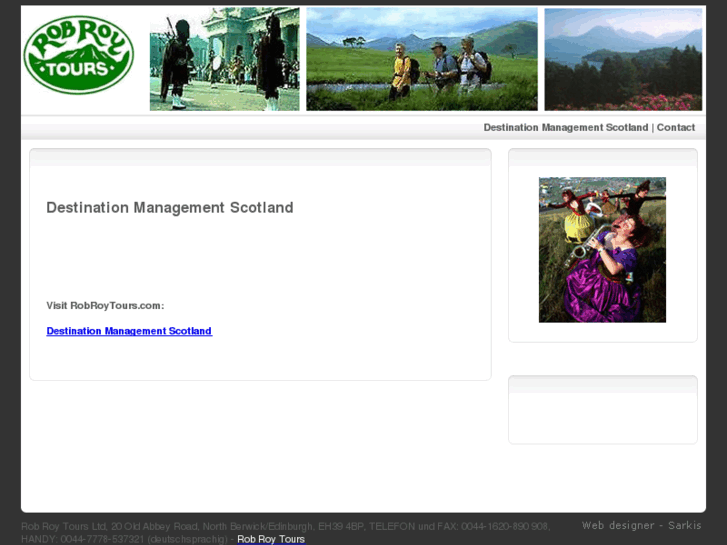Follow the blue Destination Management Scotland link
This screenshot has height=545, width=727.
pyautogui.click(x=129, y=331)
